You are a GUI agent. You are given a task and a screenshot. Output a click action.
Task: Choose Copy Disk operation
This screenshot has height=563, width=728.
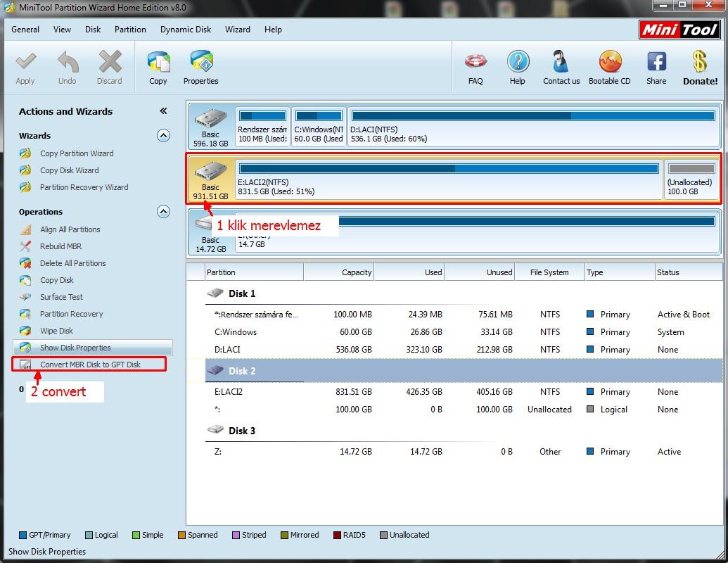click(x=57, y=280)
